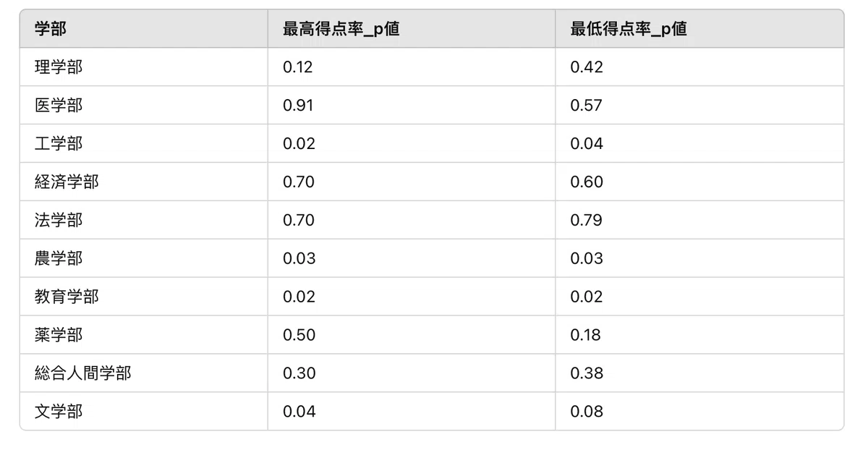Click the 0.12 value for 理学部
Image resolution: width=868 pixels, height=450 pixels.
298,67
